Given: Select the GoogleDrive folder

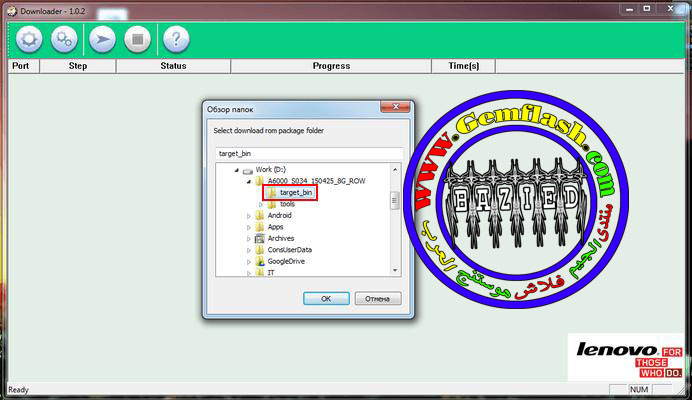Looking at the screenshot, I should point(286,261).
